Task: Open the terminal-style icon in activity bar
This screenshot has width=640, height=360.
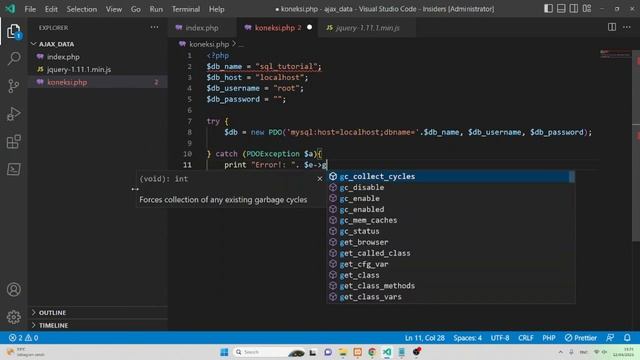Action: point(13,169)
